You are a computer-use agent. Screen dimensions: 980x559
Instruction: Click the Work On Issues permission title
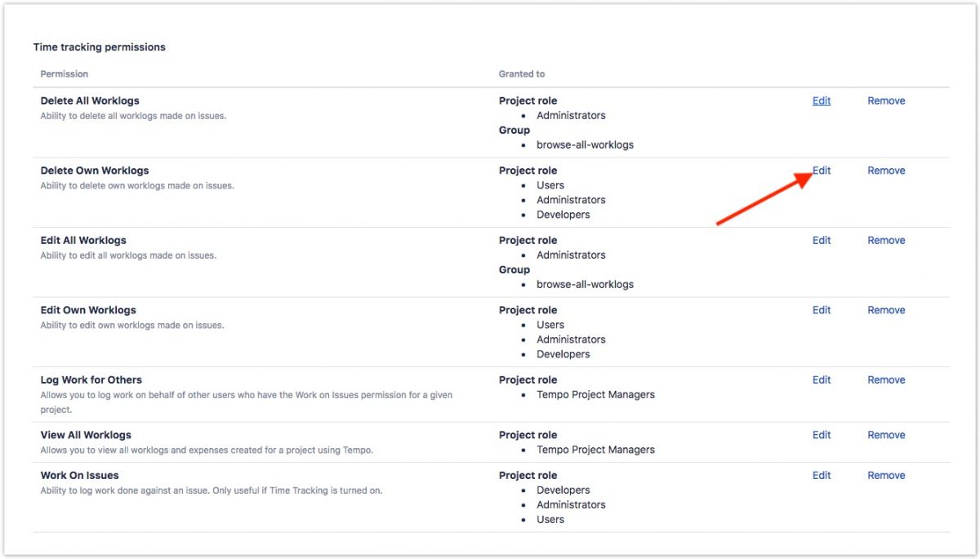(79, 476)
